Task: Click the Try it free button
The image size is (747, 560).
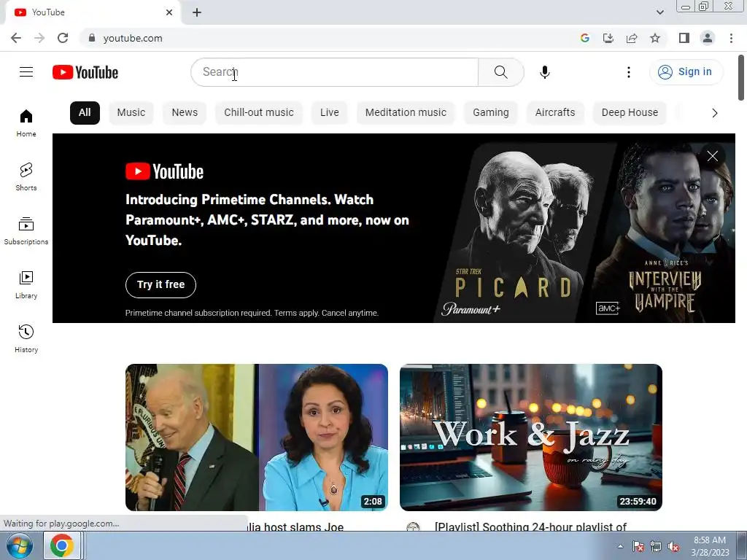Action: 160,285
